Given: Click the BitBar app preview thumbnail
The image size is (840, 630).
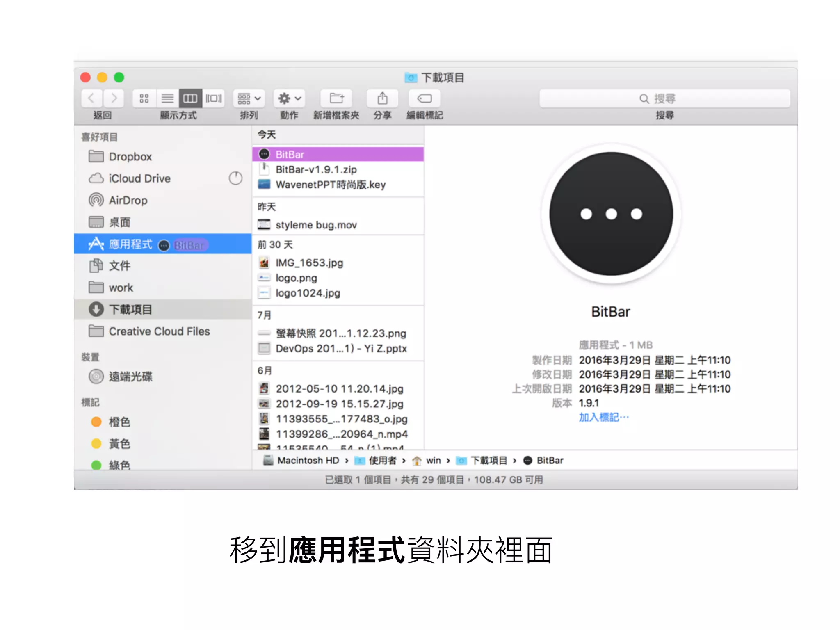Looking at the screenshot, I should pos(611,214).
